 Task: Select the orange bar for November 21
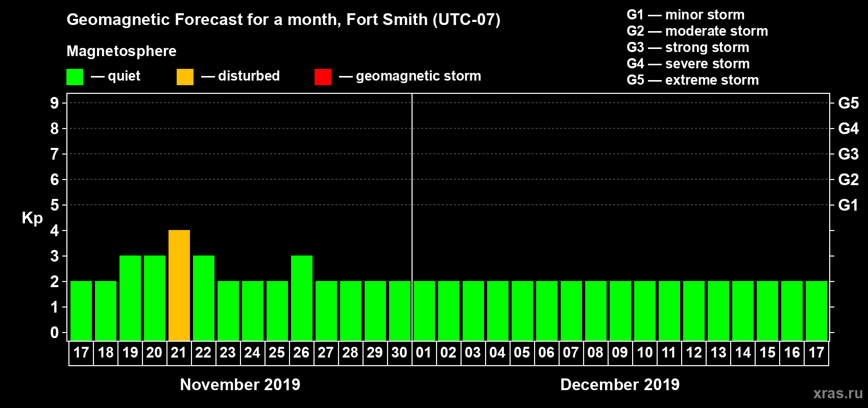(179, 285)
